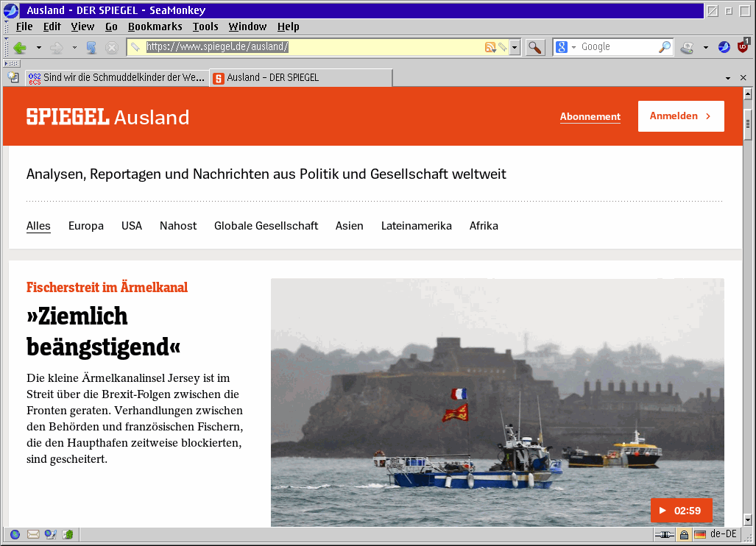Image resolution: width=756 pixels, height=546 pixels.
Task: Go back with the green arrow
Action: (x=21, y=47)
